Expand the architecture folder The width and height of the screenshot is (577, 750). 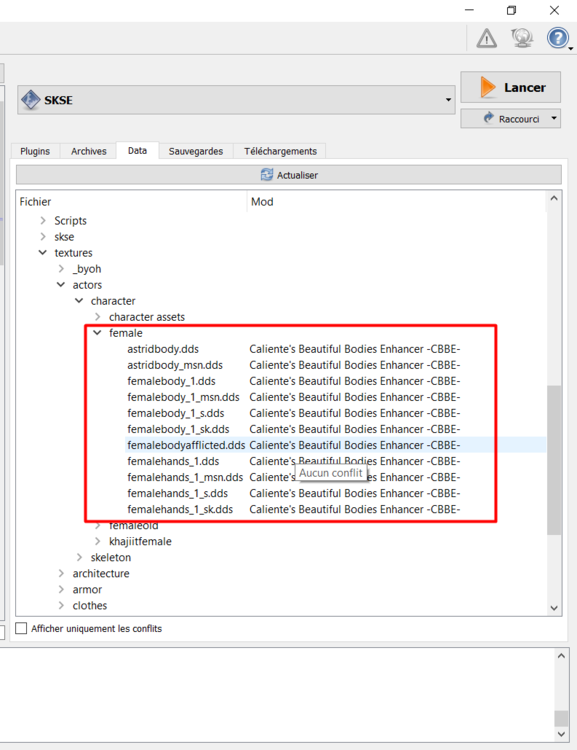pos(61,573)
